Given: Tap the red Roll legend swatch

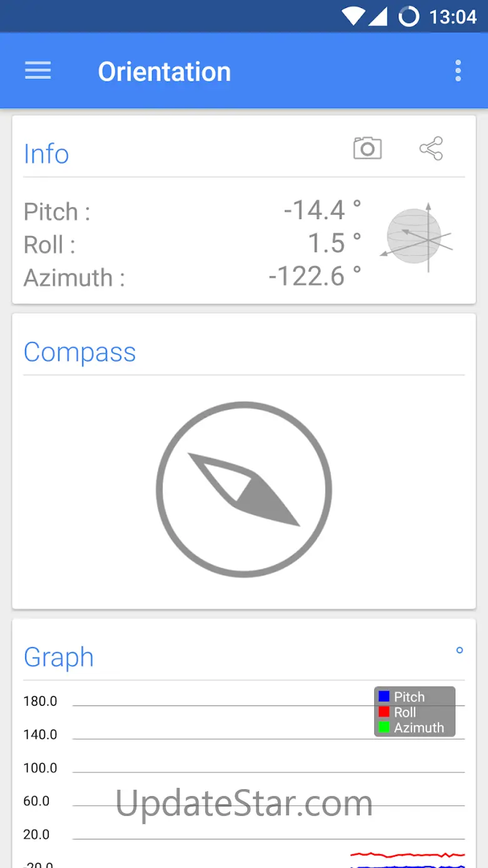Looking at the screenshot, I should coord(384,712).
